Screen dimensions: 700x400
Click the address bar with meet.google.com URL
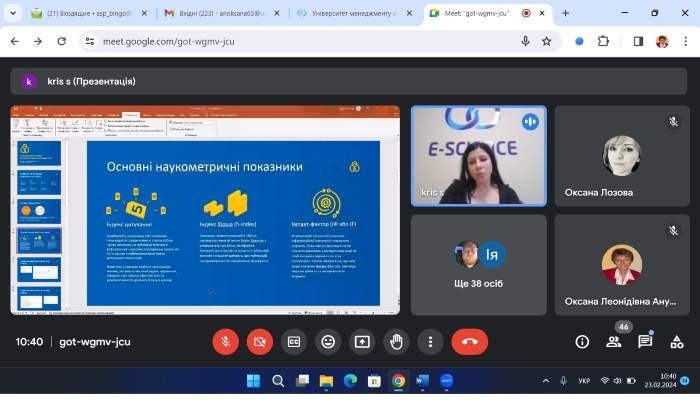300,41
